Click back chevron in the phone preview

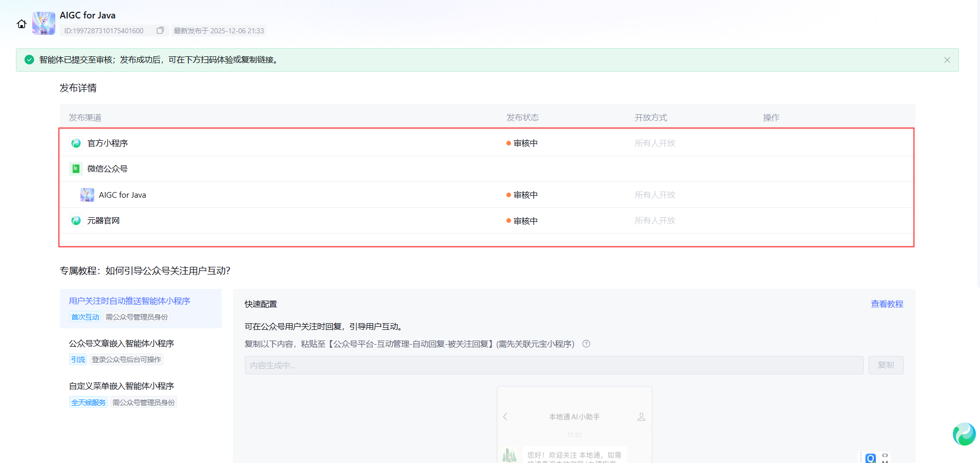505,417
